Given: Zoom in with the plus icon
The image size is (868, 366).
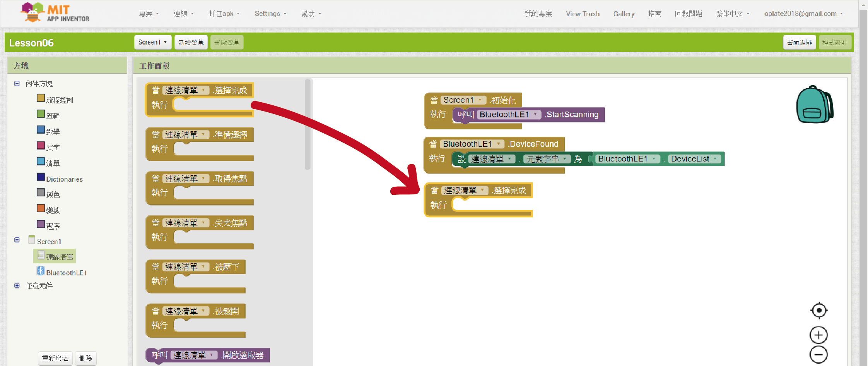Looking at the screenshot, I should pos(818,335).
